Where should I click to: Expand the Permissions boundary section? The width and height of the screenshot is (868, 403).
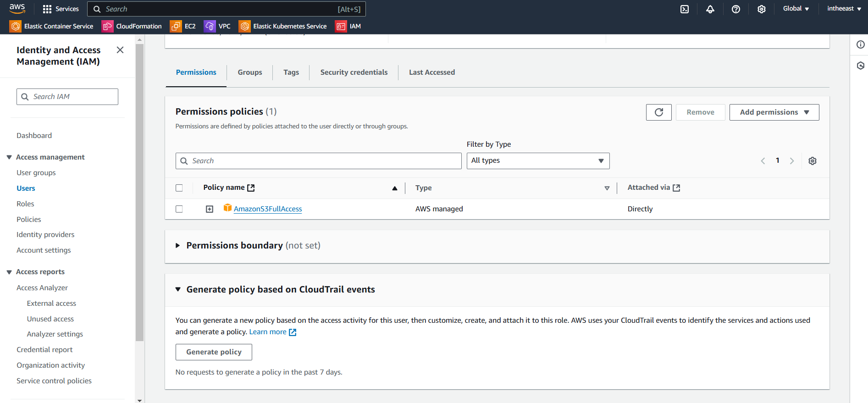178,246
